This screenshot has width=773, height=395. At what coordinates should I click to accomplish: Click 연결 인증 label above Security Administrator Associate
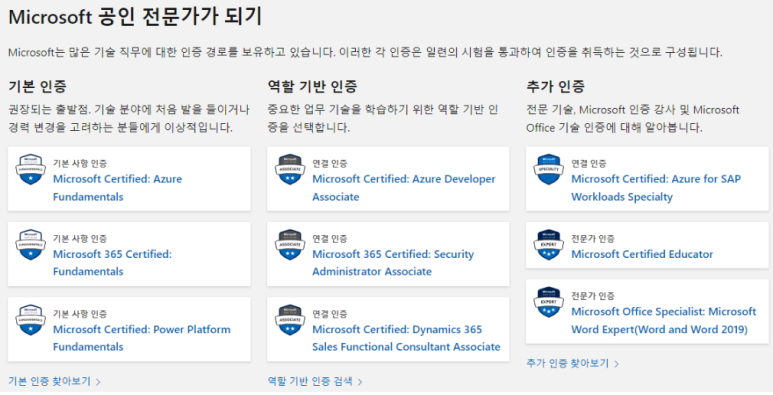point(329,239)
